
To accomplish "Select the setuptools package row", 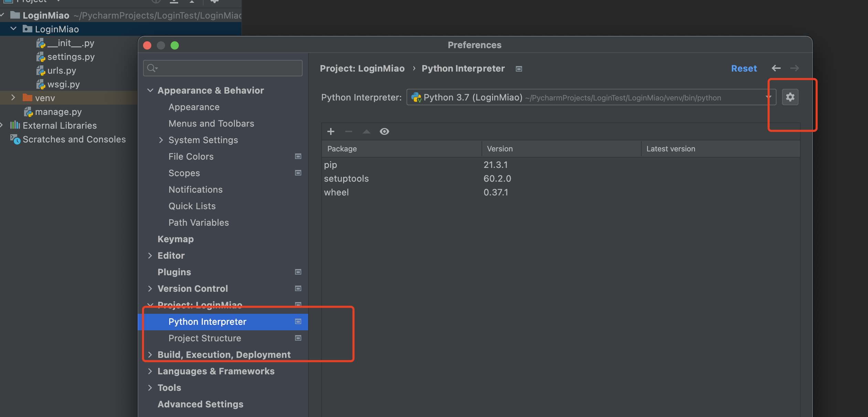I will pyautogui.click(x=346, y=179).
